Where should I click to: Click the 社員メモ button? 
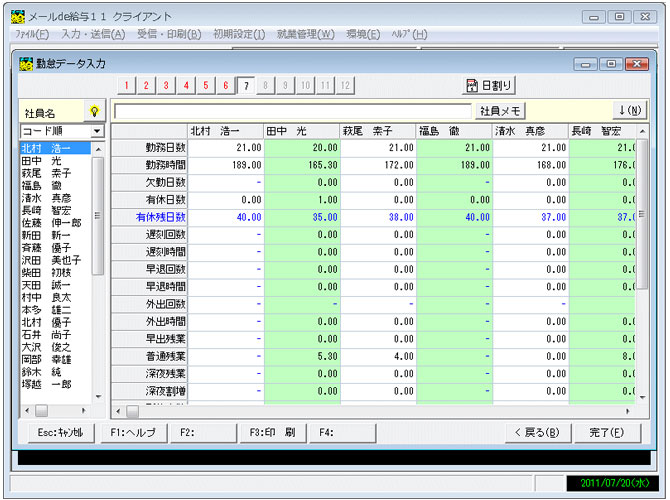pyautogui.click(x=500, y=111)
